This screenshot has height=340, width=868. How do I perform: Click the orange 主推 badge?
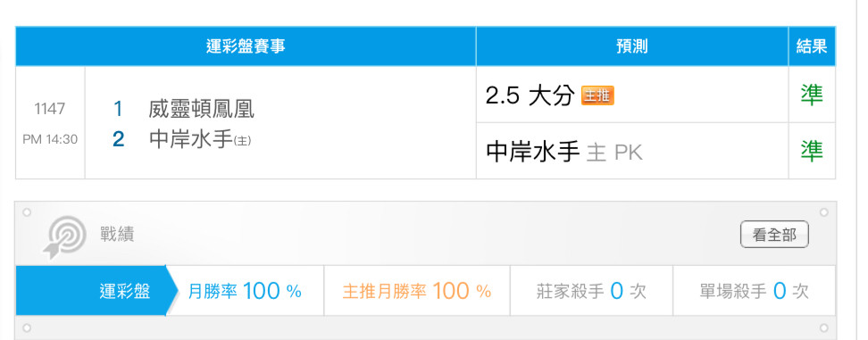(x=597, y=95)
